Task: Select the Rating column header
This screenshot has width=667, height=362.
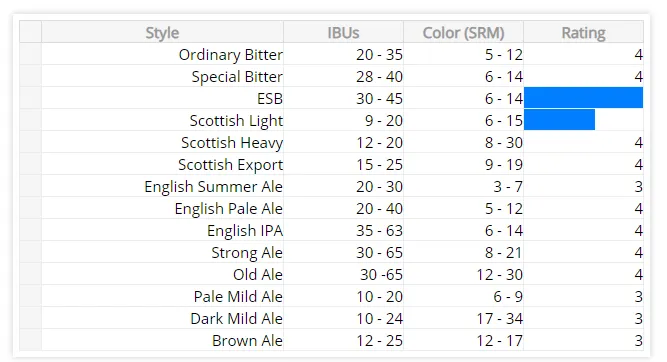Action: click(x=583, y=32)
